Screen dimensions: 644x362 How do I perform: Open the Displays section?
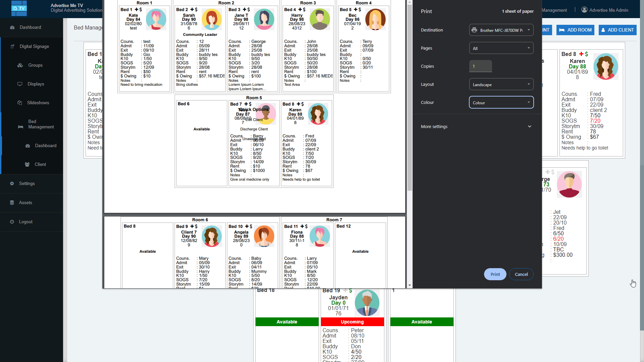tap(36, 84)
